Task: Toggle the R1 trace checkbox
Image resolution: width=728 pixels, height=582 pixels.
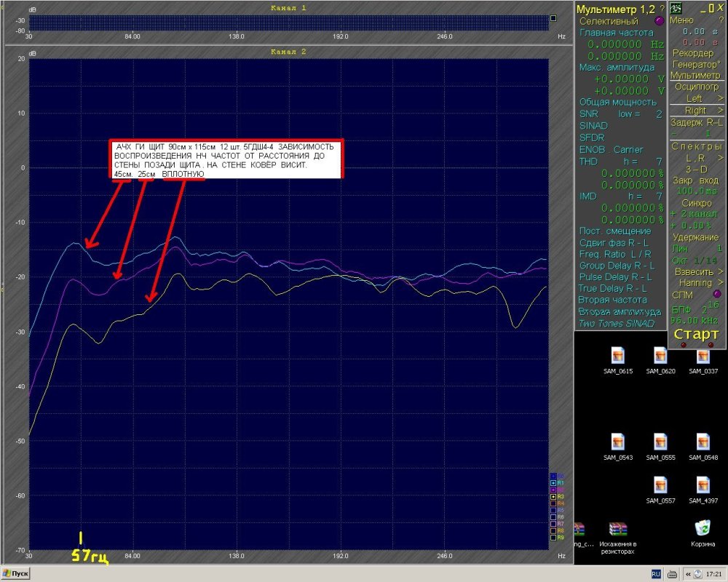Action: pos(553,482)
